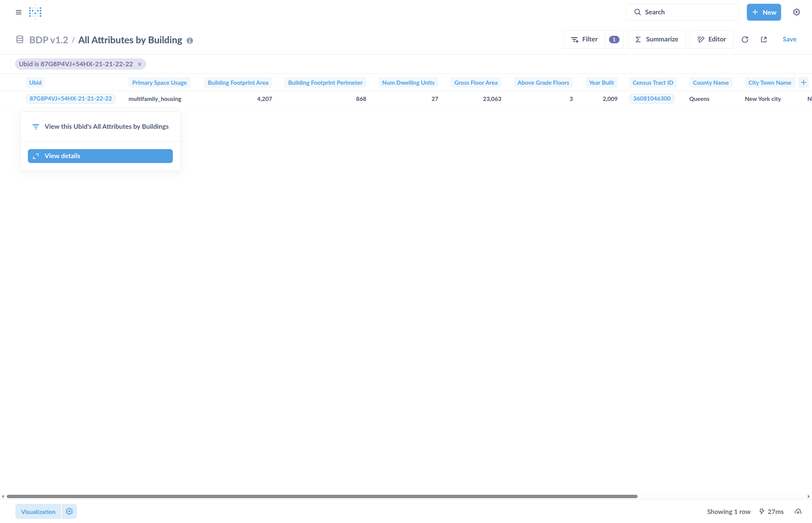
Task: Refresh the question results
Action: point(745,39)
